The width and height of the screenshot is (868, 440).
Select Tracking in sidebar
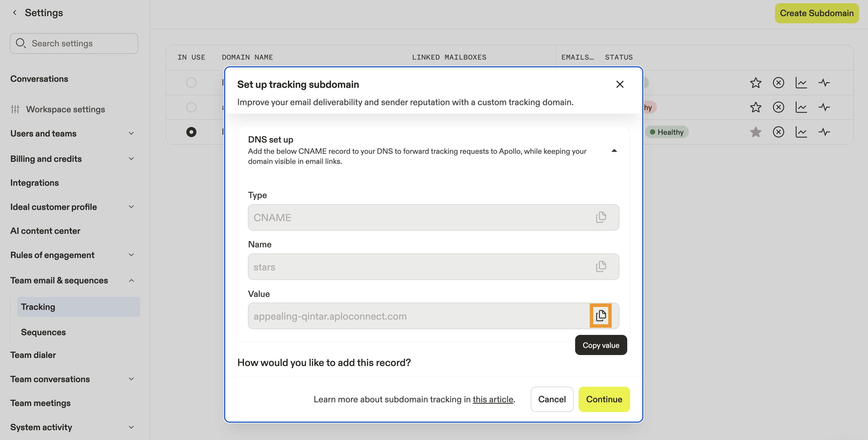(x=79, y=307)
